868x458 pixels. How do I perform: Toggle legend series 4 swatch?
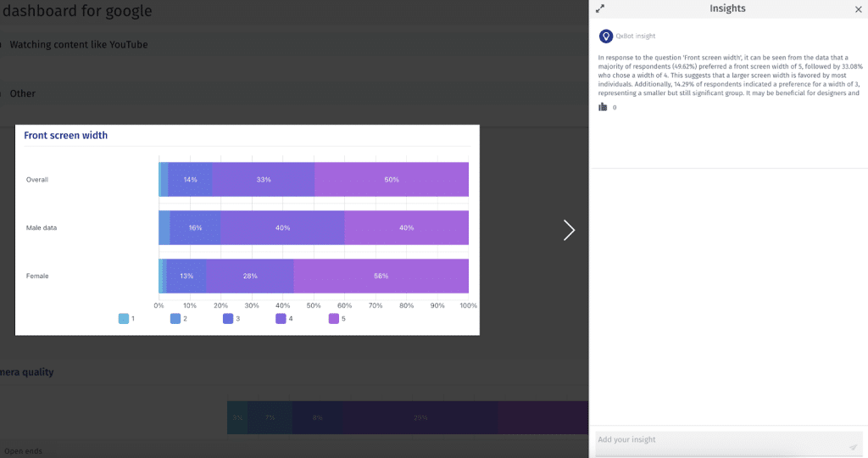coord(281,318)
